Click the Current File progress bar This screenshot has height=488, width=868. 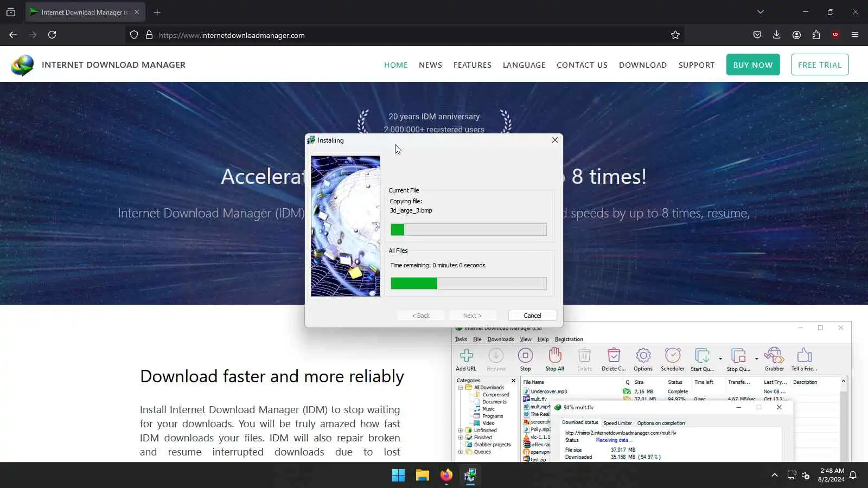469,230
